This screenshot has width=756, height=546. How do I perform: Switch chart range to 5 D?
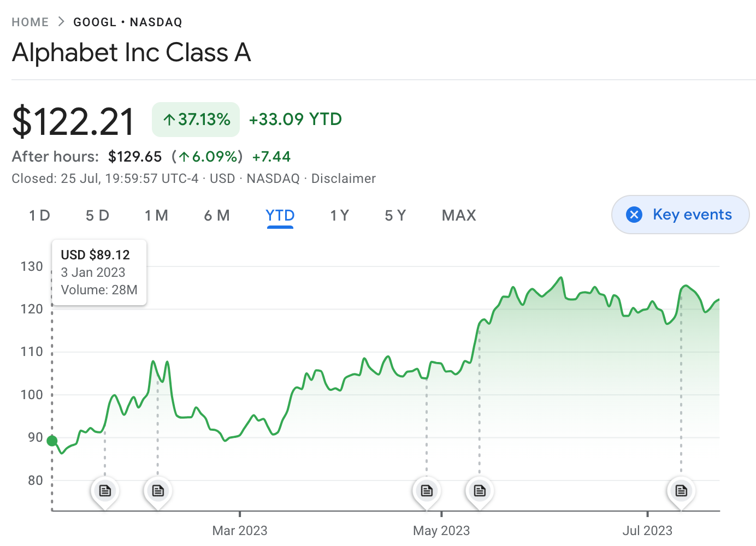pos(97,216)
